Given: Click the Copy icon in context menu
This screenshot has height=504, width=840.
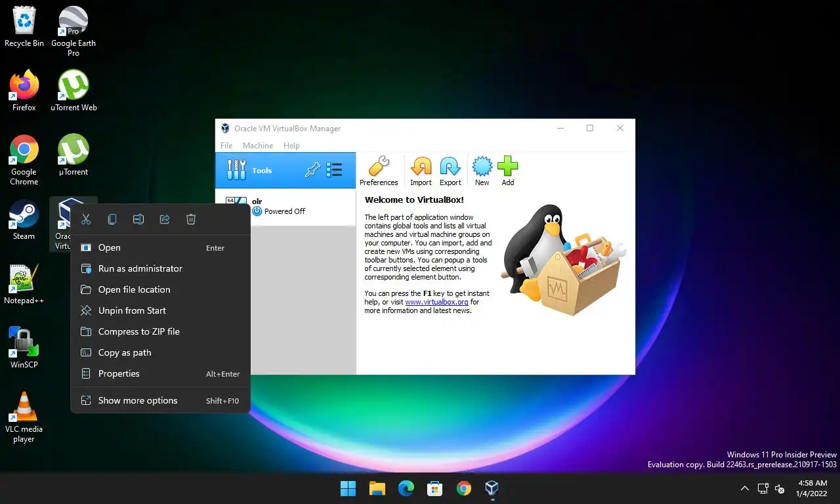Looking at the screenshot, I should point(112,219).
